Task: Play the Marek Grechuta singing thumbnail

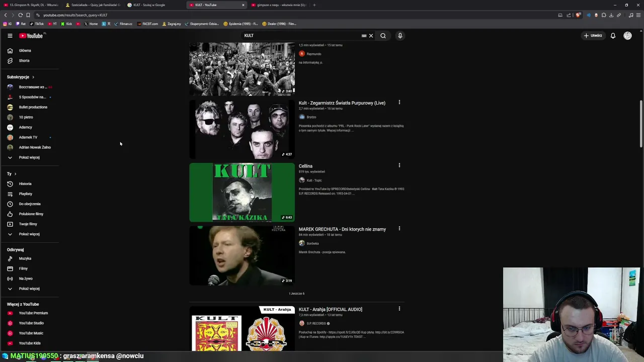Action: coord(242,255)
